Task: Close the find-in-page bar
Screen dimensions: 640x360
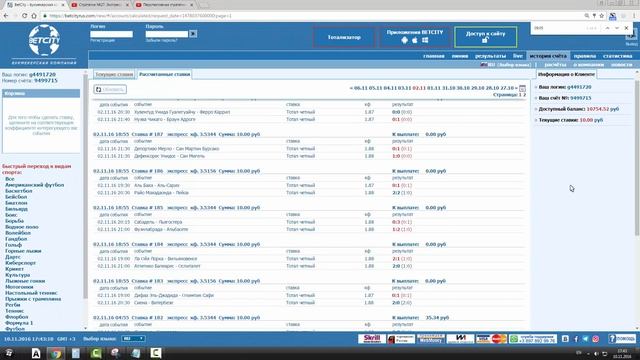Action: [626, 28]
